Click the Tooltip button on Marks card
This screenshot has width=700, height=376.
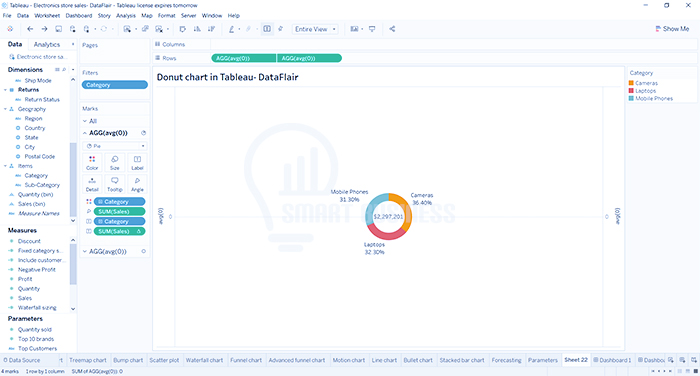click(115, 184)
